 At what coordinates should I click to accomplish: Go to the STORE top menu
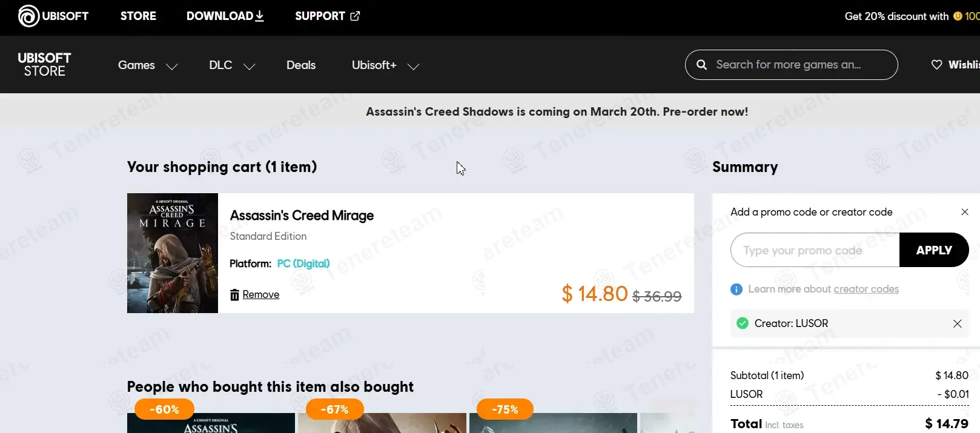(x=138, y=16)
